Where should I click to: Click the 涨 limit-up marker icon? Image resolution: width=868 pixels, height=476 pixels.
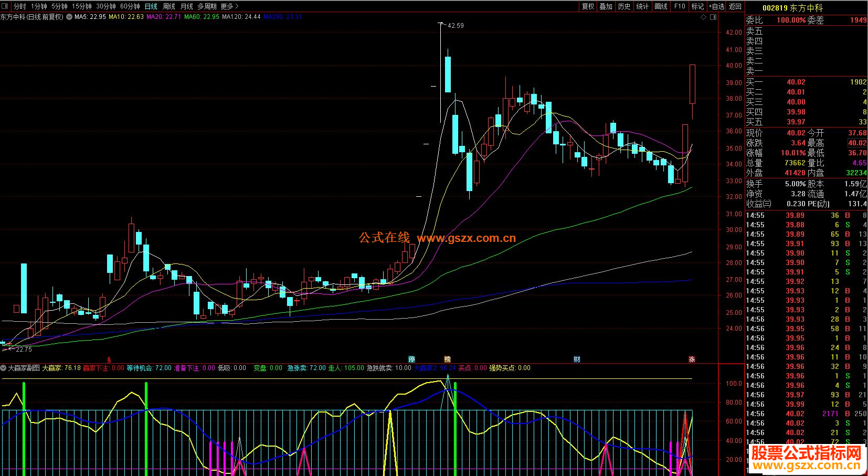pyautogui.click(x=692, y=359)
